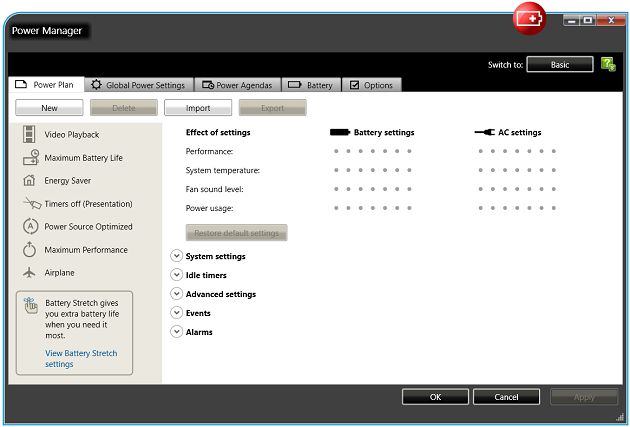The height and width of the screenshot is (427, 630).
Task: Click the Airplane plan icon
Action: [x=29, y=272]
